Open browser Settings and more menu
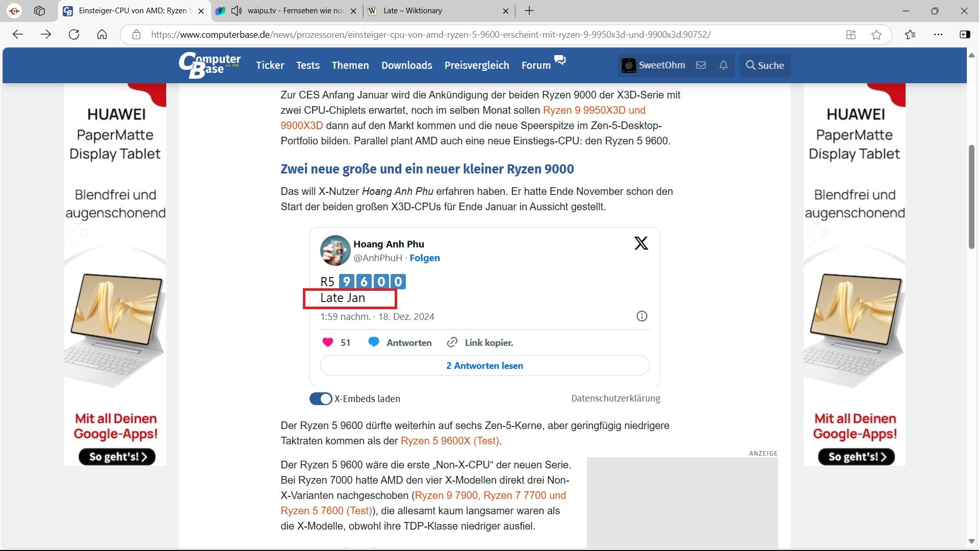 tap(938, 35)
